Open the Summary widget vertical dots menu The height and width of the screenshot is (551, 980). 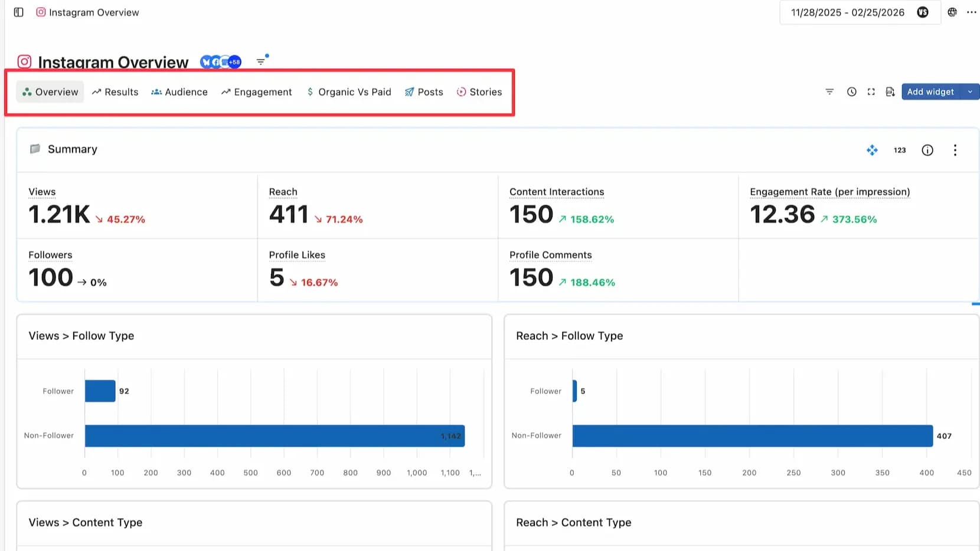[x=955, y=150]
